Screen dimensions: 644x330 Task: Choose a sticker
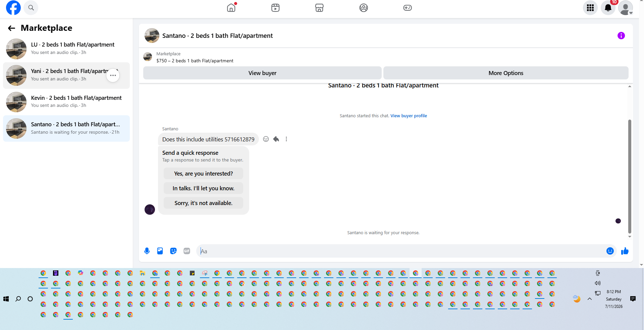(x=173, y=251)
